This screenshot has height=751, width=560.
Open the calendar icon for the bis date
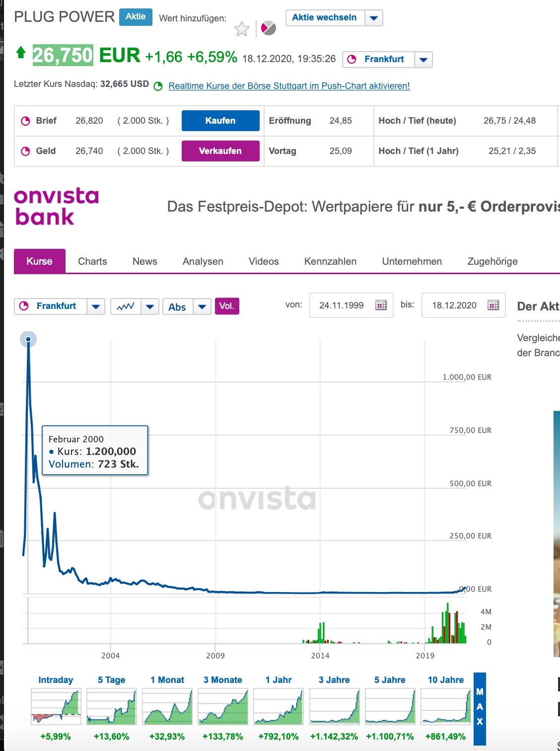493,305
